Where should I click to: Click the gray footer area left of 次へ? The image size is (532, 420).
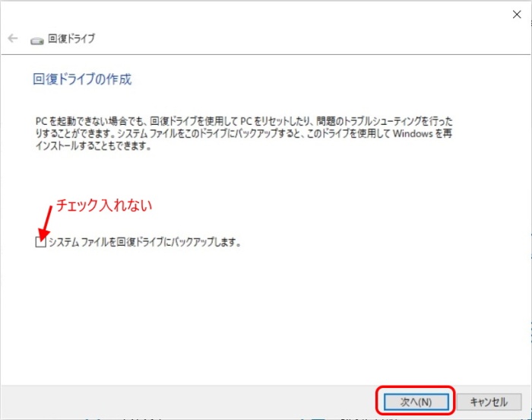tap(190, 400)
